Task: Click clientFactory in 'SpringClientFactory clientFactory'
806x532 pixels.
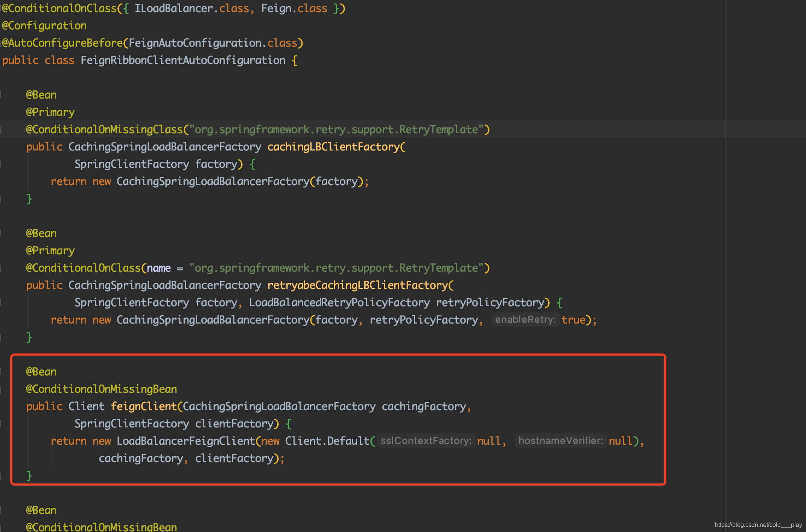Action: [234, 424]
